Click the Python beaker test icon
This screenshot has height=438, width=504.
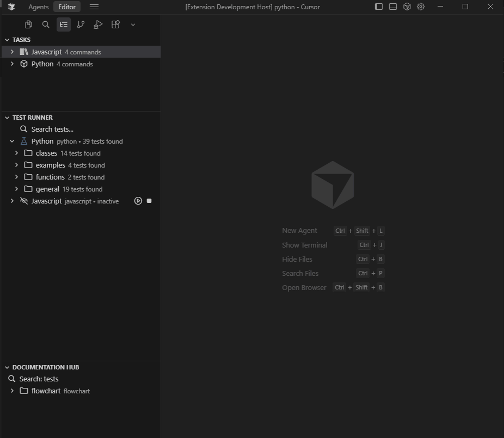click(x=24, y=141)
